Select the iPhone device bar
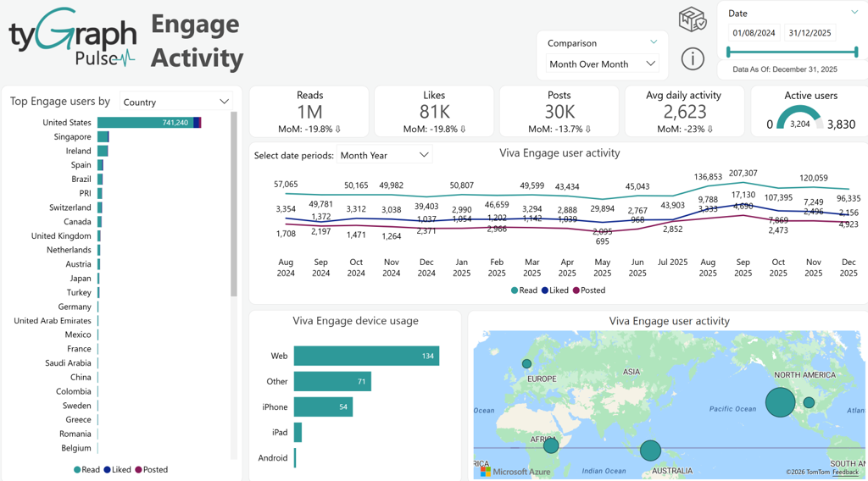 point(323,407)
